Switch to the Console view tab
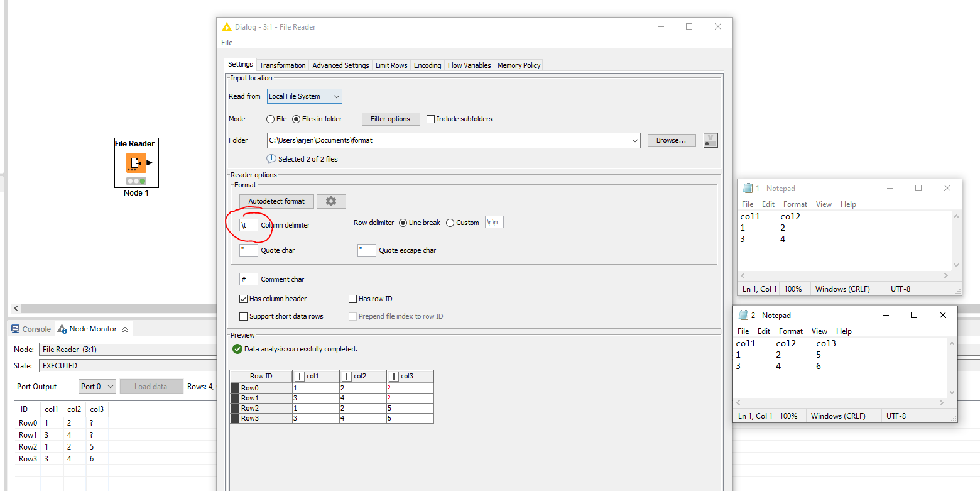Viewport: 980px width, 491px height. (31, 329)
